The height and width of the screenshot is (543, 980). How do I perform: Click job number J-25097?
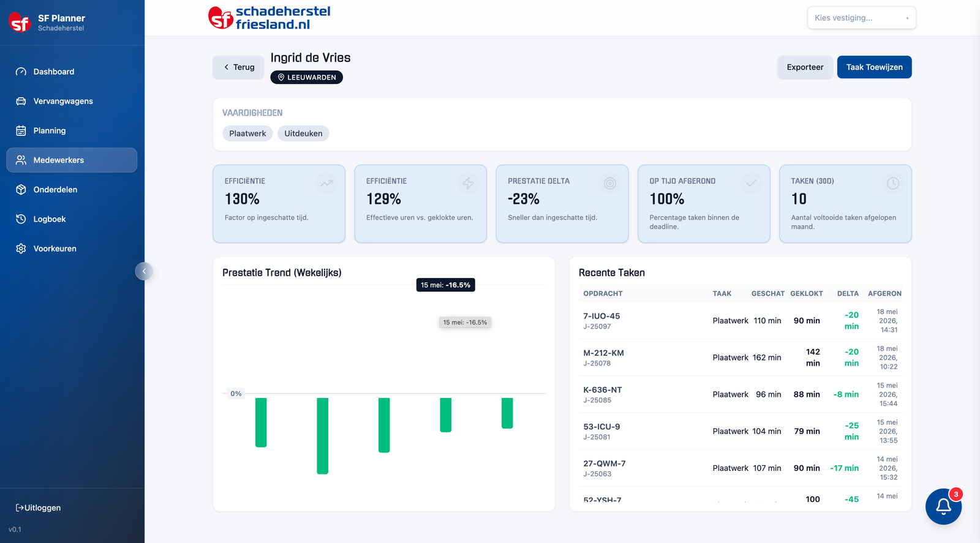click(597, 327)
